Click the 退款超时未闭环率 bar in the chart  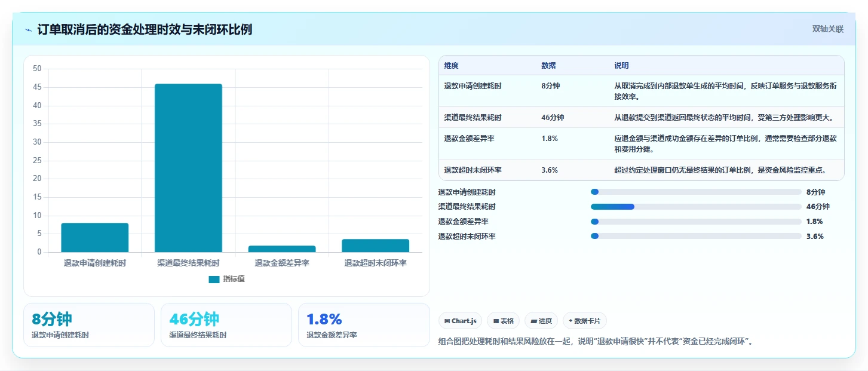click(375, 246)
